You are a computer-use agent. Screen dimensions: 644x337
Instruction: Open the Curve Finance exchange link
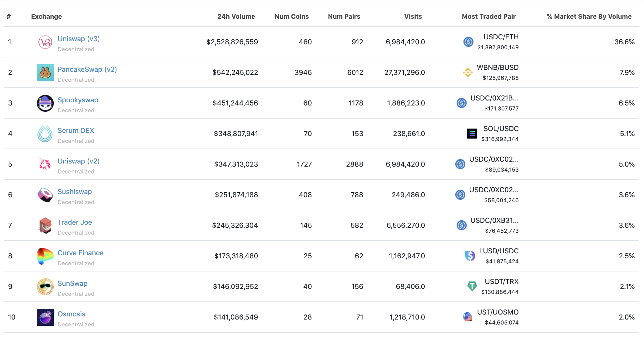(x=81, y=253)
